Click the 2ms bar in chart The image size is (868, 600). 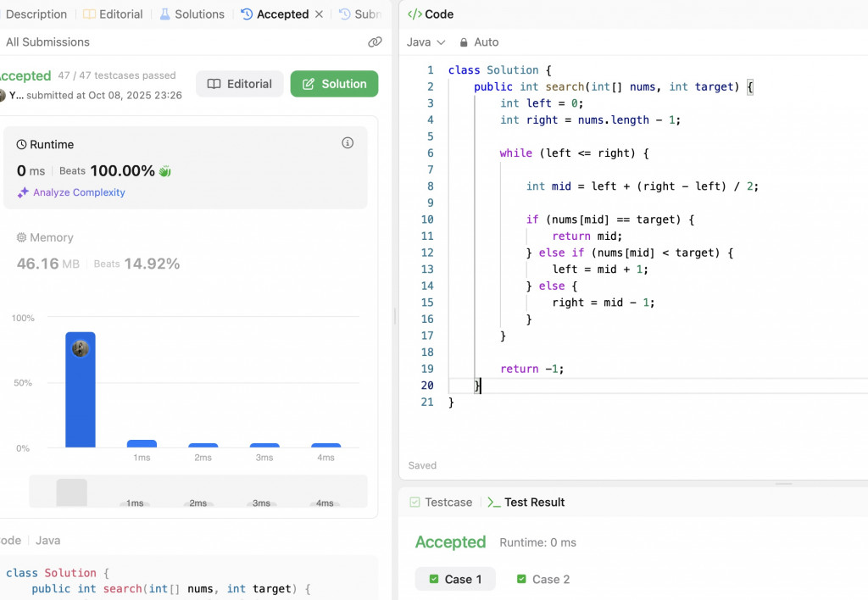click(203, 445)
